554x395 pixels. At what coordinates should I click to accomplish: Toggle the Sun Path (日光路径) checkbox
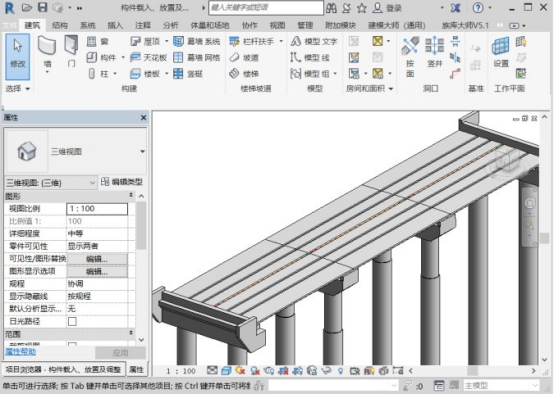click(72, 321)
